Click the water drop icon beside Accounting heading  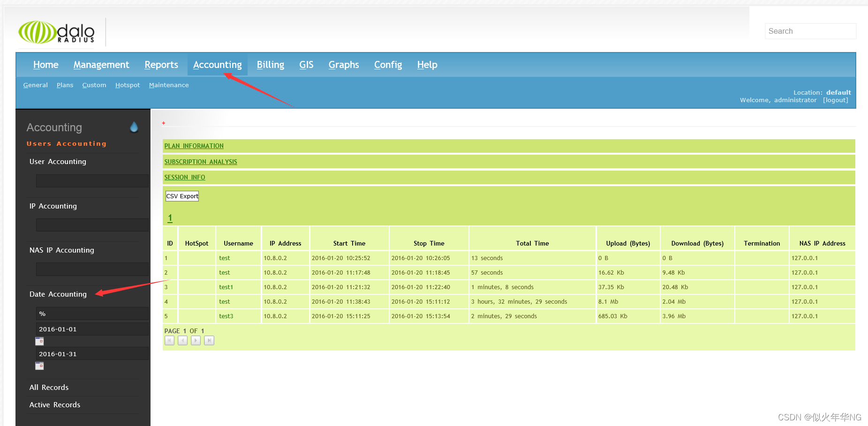[134, 127]
